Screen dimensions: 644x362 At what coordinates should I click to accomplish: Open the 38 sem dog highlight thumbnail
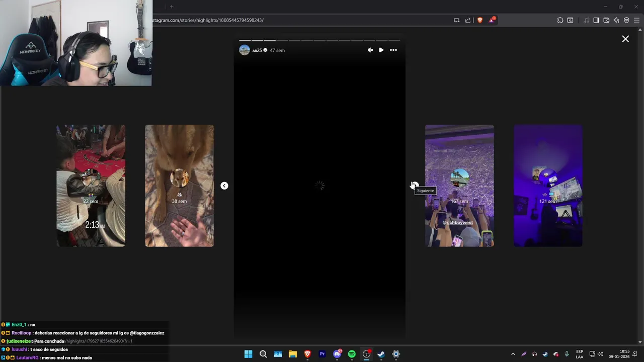(x=180, y=186)
